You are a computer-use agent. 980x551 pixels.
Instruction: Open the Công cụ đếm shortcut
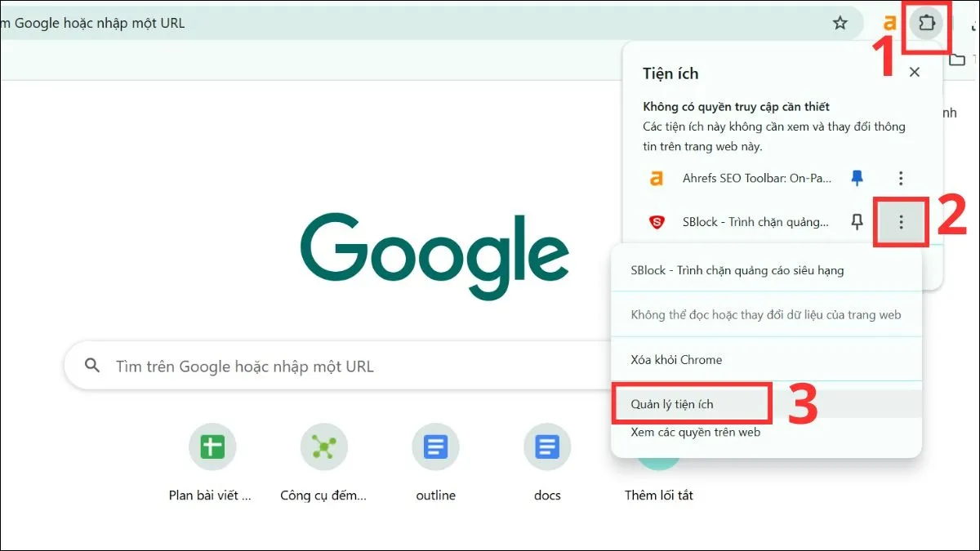323,447
